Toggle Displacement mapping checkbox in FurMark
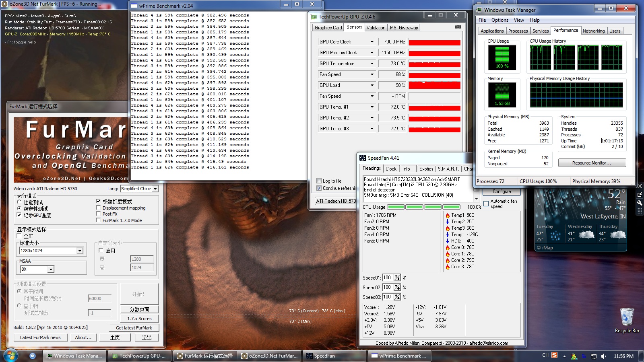The height and width of the screenshot is (362, 644). click(x=98, y=208)
